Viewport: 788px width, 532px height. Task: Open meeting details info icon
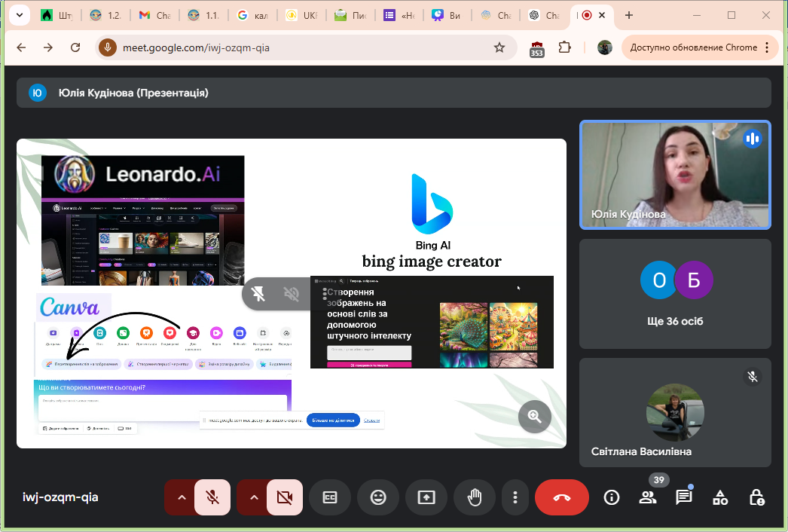tap(612, 497)
